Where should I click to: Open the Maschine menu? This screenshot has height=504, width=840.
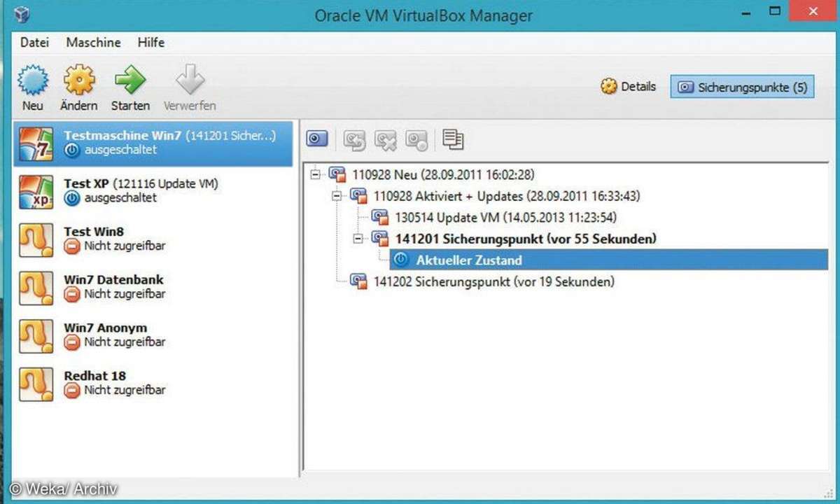pos(93,42)
